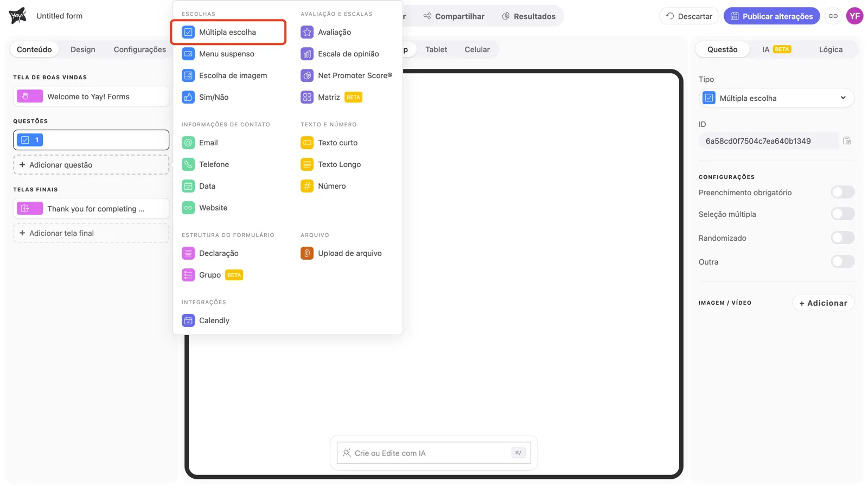868x488 pixels.
Task: Focus the Crie ou Edite com IA field
Action: pyautogui.click(x=433, y=453)
